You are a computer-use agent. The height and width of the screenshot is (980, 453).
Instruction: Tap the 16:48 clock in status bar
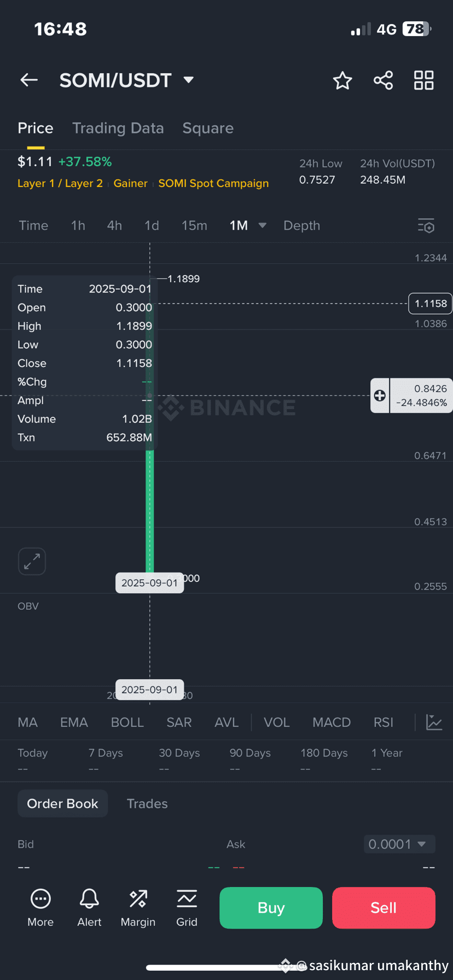tap(60, 29)
